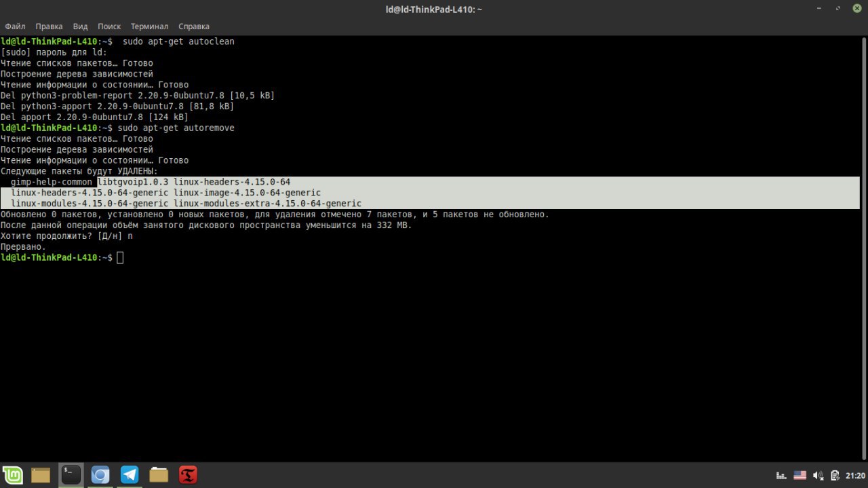Open the Chromium browser from taskbar
Image resolution: width=868 pixels, height=488 pixels.
click(100, 475)
